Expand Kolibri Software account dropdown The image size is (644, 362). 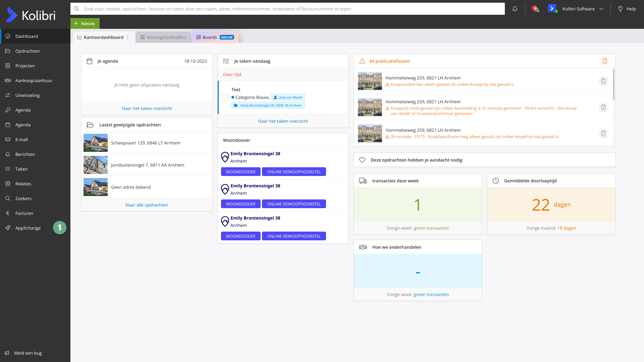(601, 9)
